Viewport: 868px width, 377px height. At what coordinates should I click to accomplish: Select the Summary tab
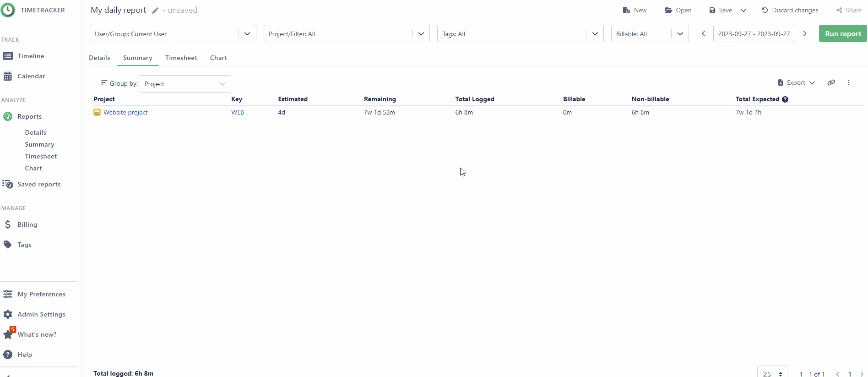pos(137,58)
